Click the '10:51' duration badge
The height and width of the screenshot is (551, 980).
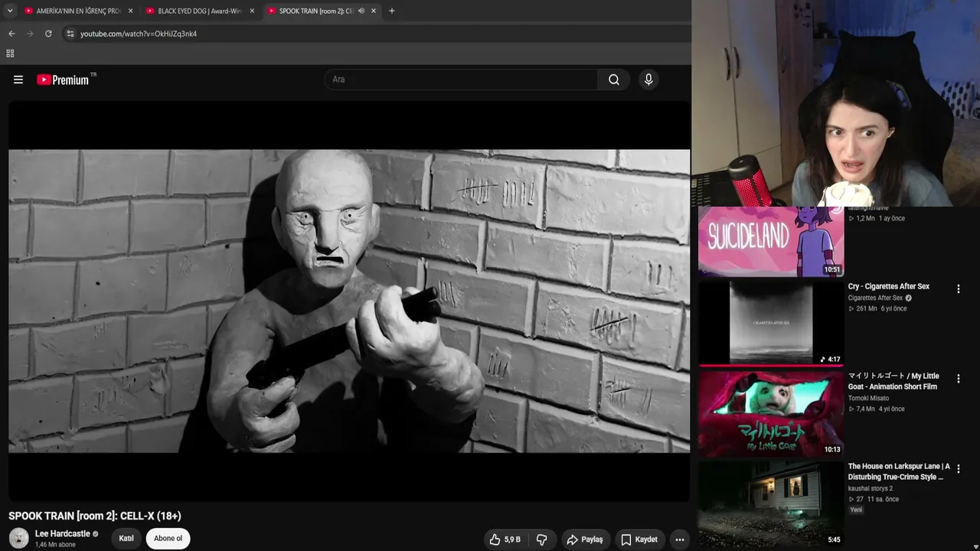point(832,269)
